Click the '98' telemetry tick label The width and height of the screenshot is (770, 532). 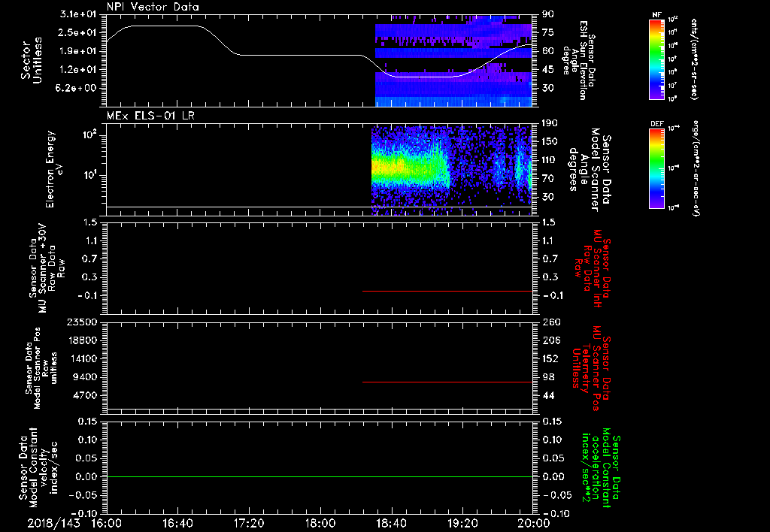point(548,377)
